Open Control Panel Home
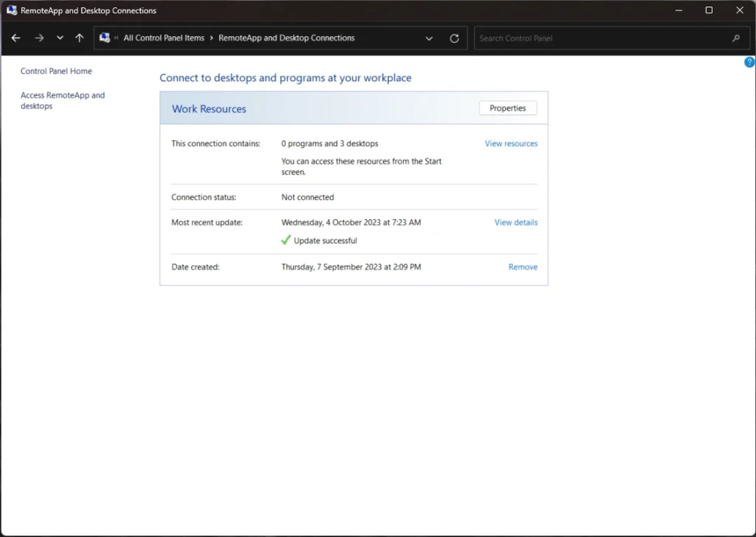This screenshot has height=537, width=756. click(56, 71)
